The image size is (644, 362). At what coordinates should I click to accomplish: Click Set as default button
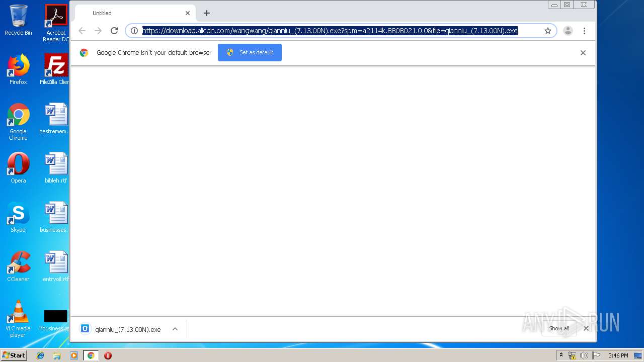pyautogui.click(x=250, y=52)
